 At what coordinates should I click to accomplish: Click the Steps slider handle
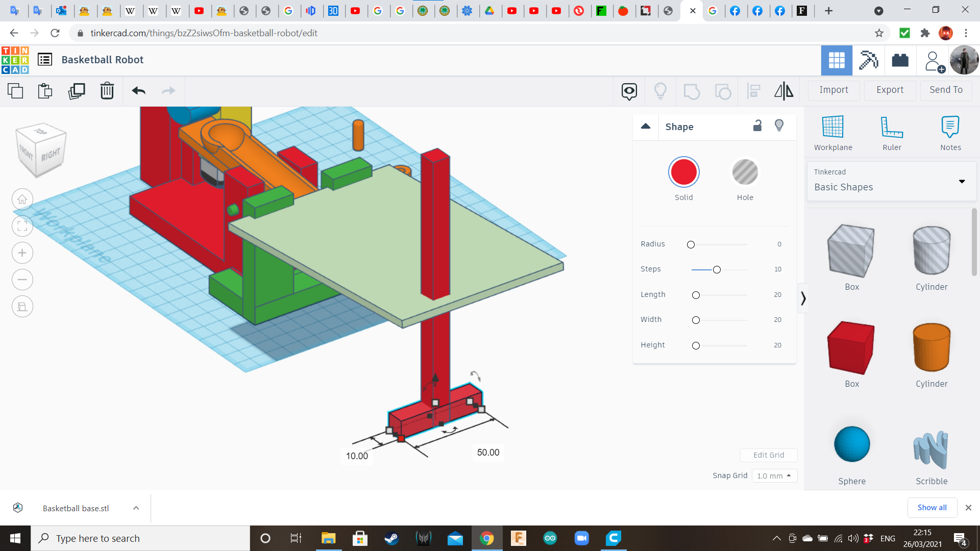[x=717, y=269]
